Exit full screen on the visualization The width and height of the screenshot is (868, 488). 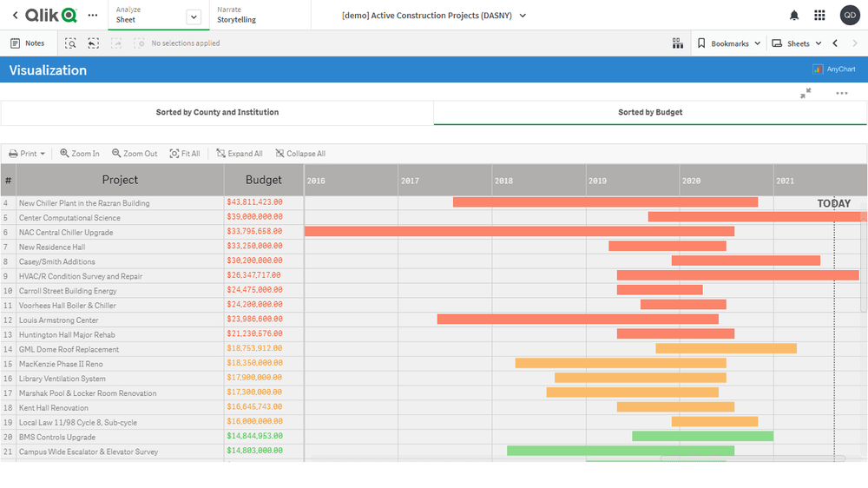806,93
